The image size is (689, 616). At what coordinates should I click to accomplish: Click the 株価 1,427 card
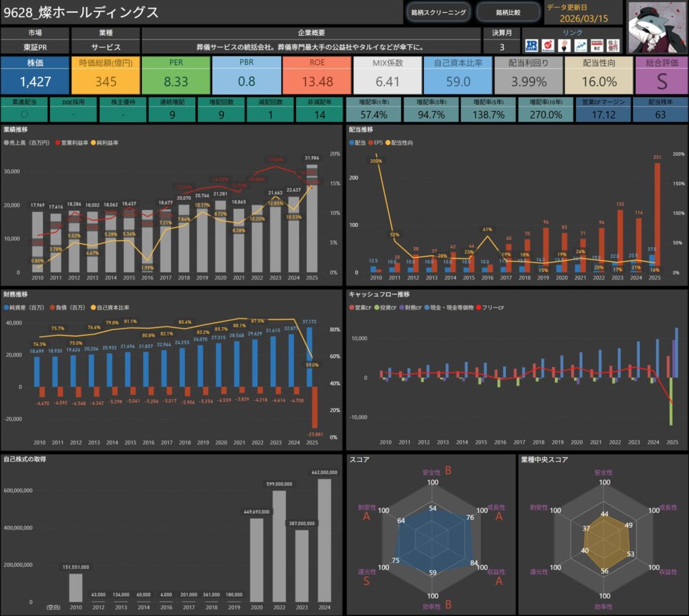[34, 75]
